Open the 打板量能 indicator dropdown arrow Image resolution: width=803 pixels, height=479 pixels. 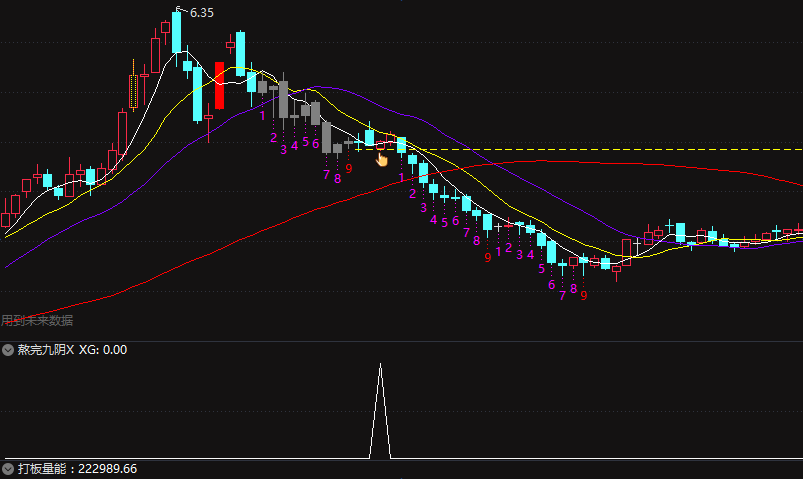tap(8, 469)
